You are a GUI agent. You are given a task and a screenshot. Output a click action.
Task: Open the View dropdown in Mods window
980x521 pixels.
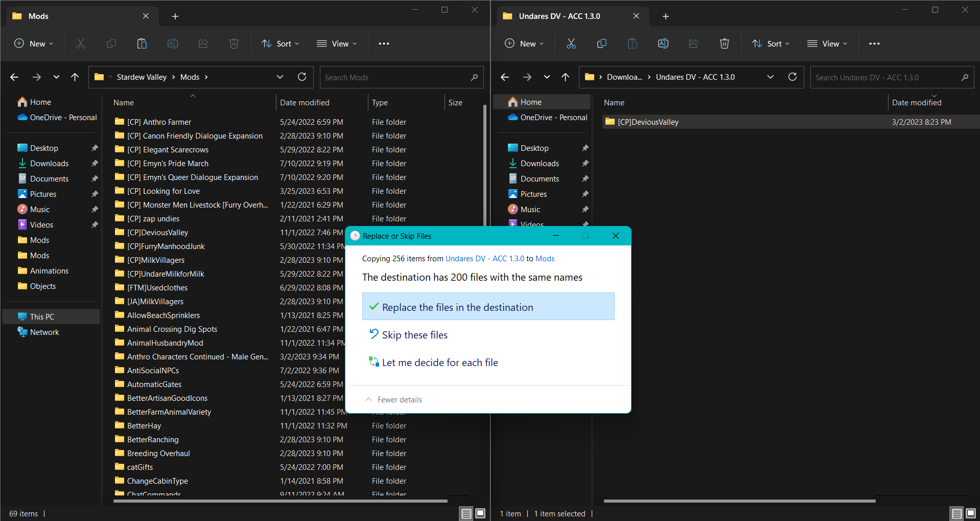click(337, 44)
